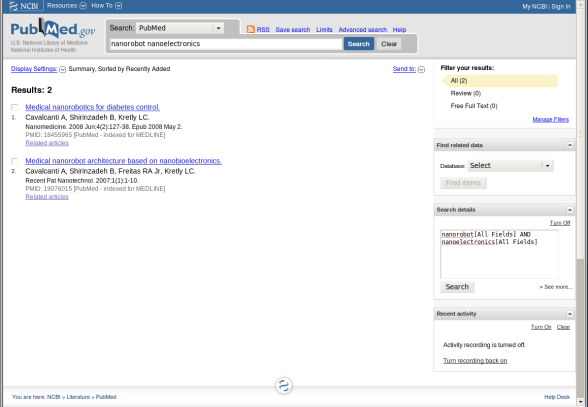
Task: Click 'Recent Pat Nanotechnol. 2007' journal text
Action: pos(68,180)
